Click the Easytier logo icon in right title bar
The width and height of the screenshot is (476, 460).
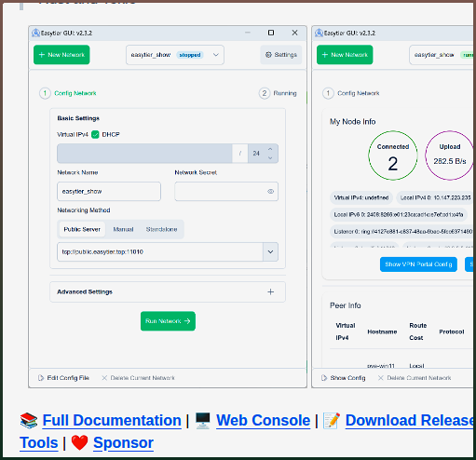319,33
